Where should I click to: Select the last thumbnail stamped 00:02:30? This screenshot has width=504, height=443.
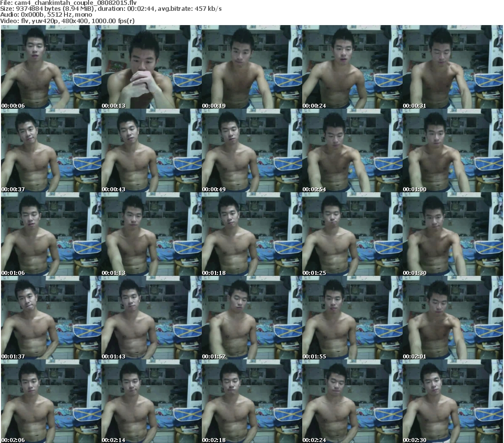[453, 401]
